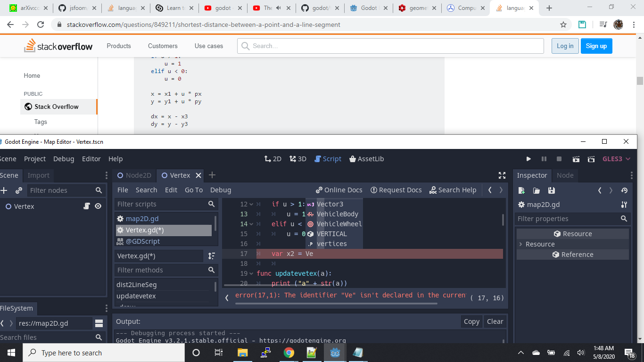Image resolution: width=644 pixels, height=362 pixels.
Task: Play the Godot project
Action: (528, 159)
